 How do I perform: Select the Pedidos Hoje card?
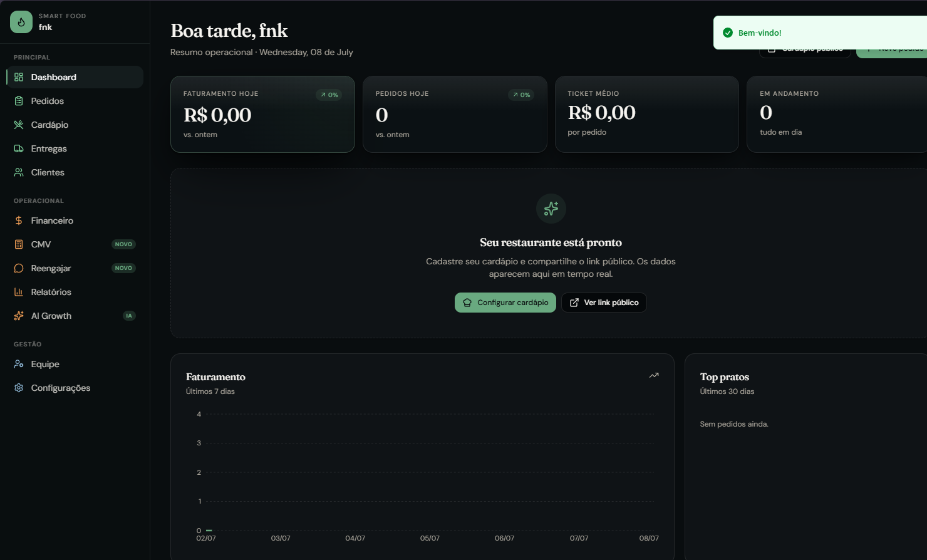click(x=455, y=114)
